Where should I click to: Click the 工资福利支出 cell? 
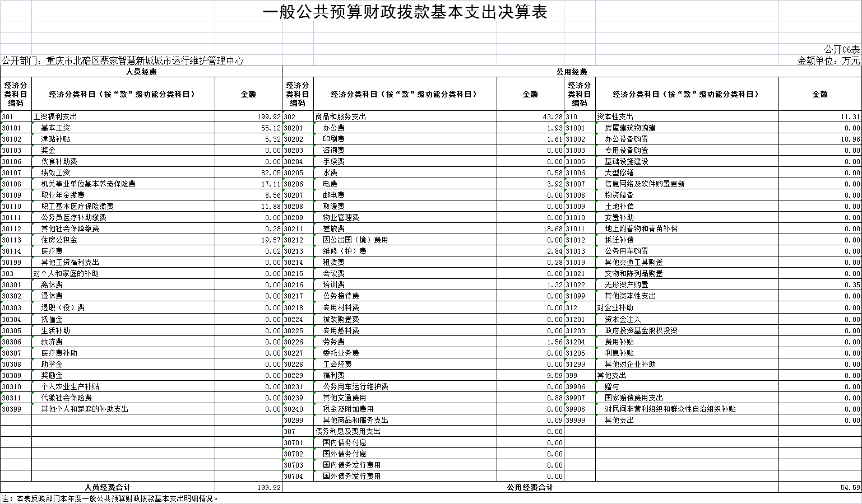(x=123, y=116)
